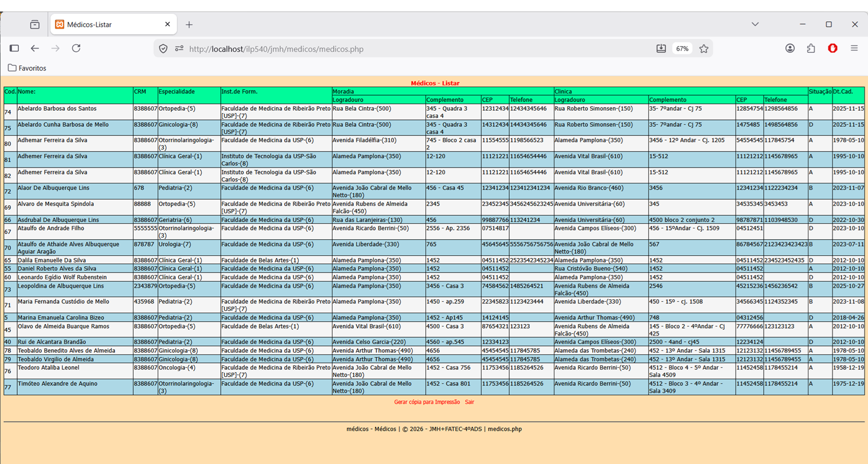
Task: Select name Teodoro Ataliba Leonel
Action: [49, 368]
